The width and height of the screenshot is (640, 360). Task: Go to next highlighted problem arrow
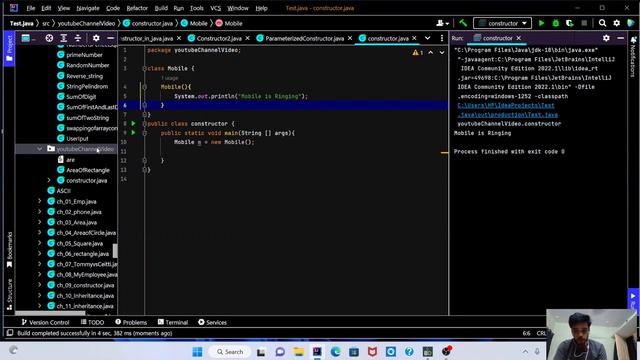[442, 52]
